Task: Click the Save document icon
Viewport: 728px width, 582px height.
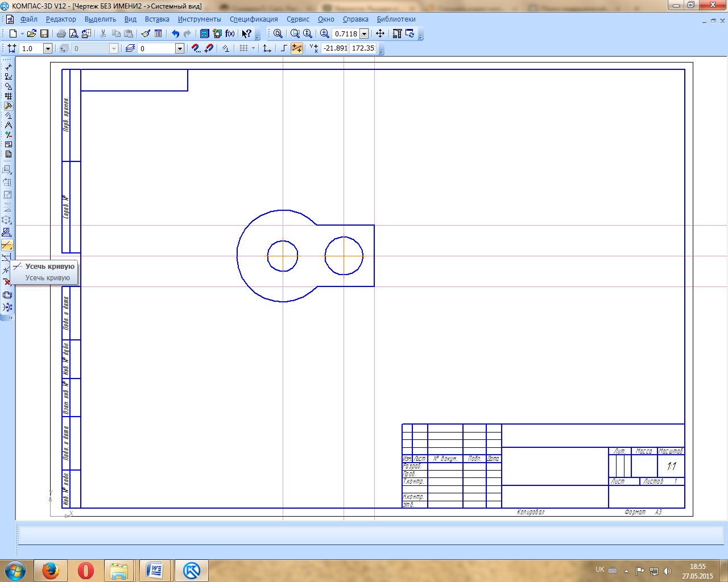Action: point(44,34)
